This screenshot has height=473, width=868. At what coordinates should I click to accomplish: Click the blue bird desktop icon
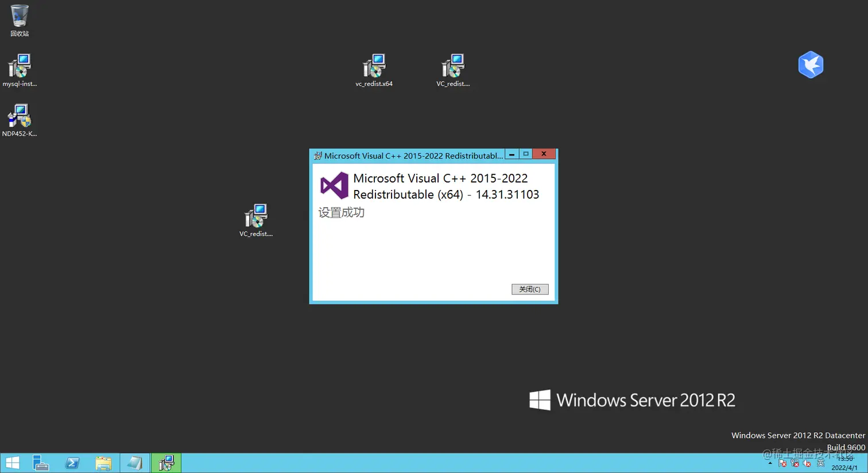pos(811,64)
